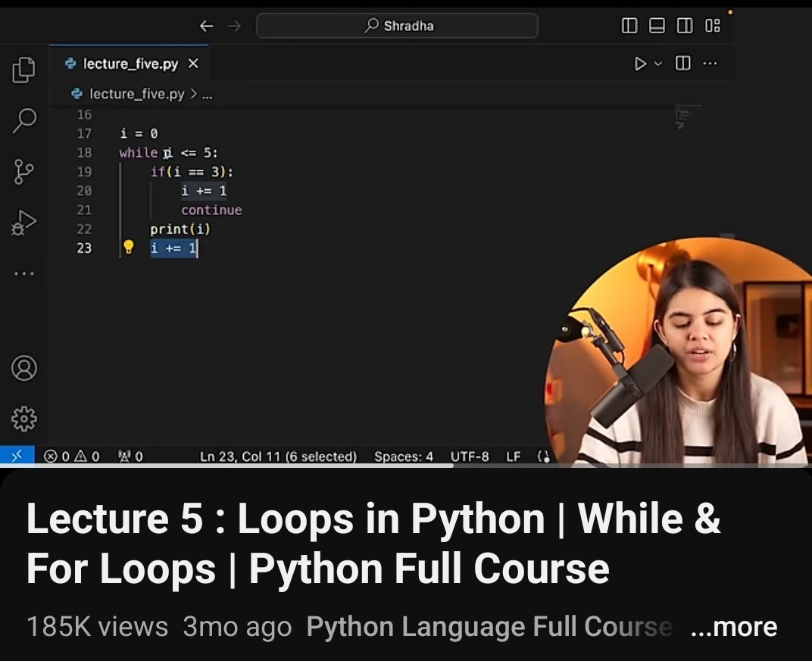Seek on the video progress bar
This screenshot has width=812, height=661.
[406, 466]
